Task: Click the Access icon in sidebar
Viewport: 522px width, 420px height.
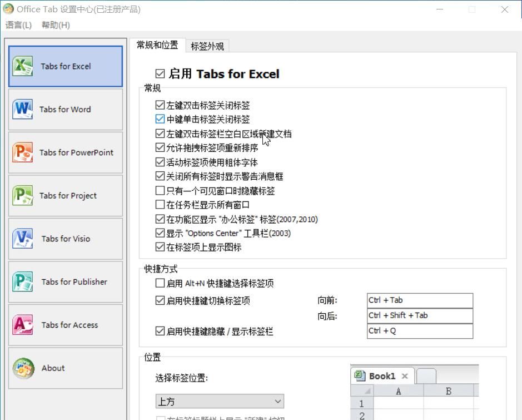Action: (22, 325)
